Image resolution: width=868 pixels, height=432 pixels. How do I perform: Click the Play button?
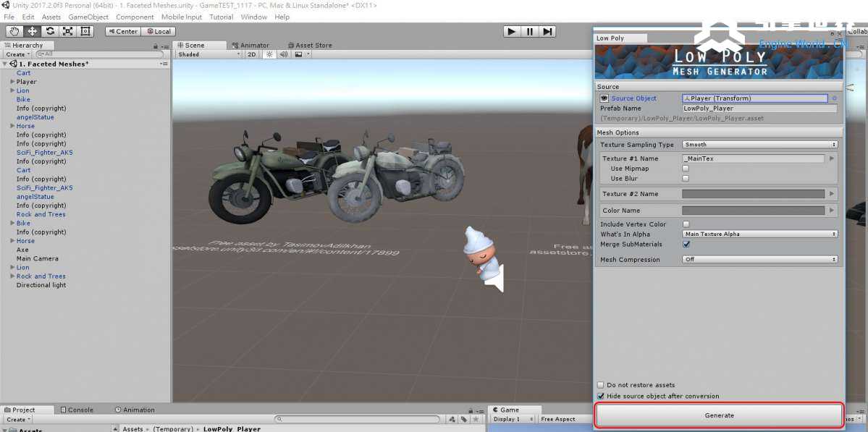click(x=512, y=32)
